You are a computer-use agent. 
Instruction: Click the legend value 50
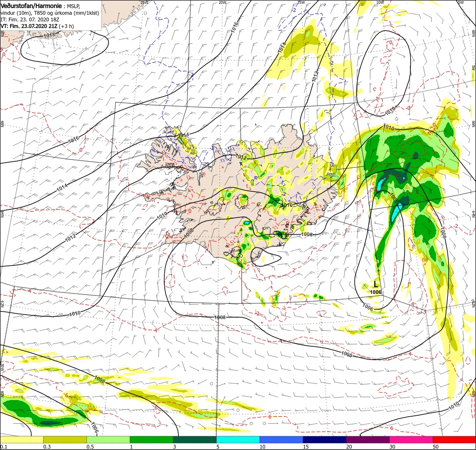tap(436, 447)
